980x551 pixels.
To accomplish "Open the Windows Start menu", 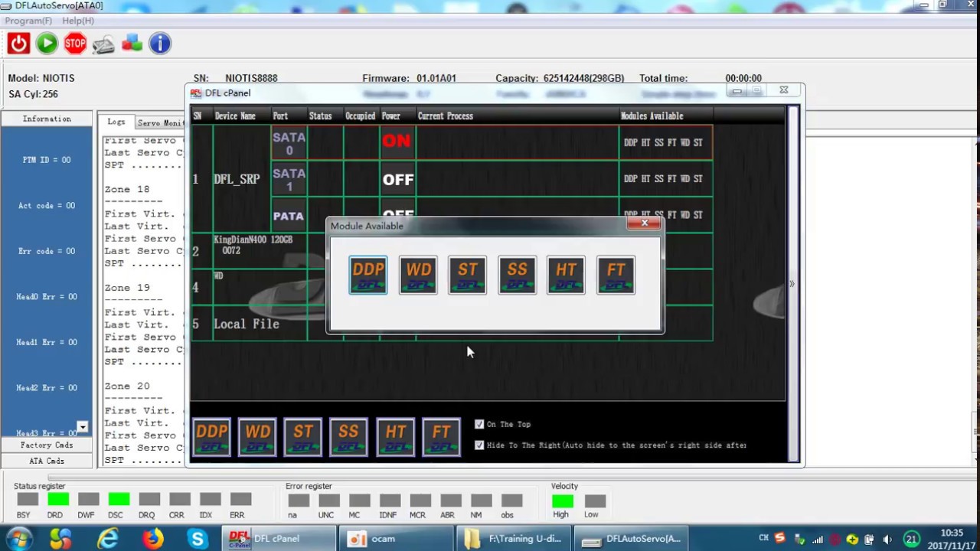I will click(18, 539).
